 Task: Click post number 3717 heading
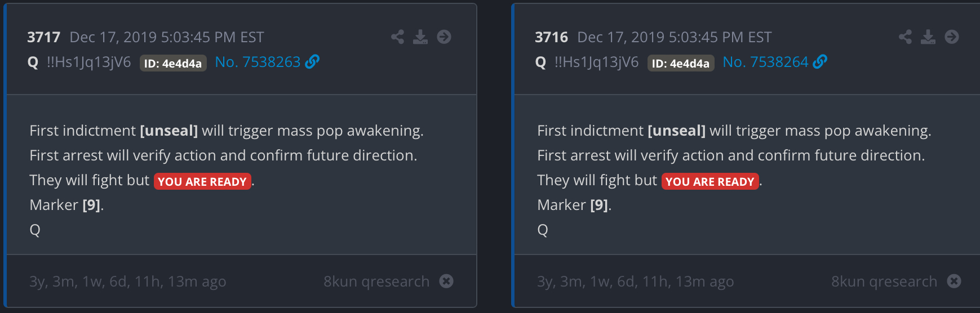click(x=43, y=37)
